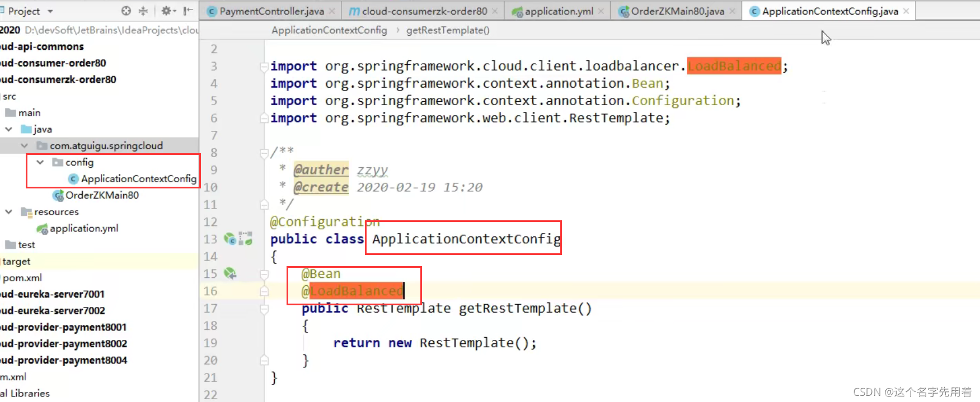
Task: Select cloud-consumerzk-order80 module in tree
Action: [58, 79]
